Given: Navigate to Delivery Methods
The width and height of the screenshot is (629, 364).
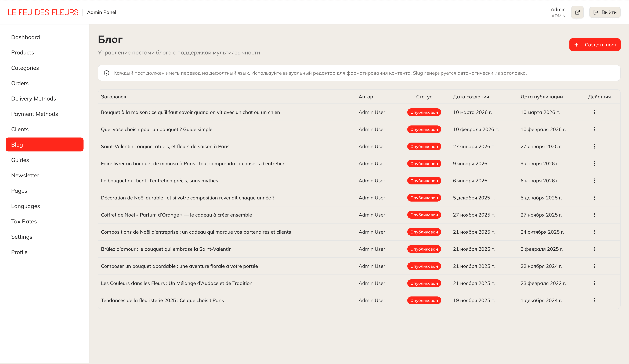Looking at the screenshot, I should click(33, 99).
